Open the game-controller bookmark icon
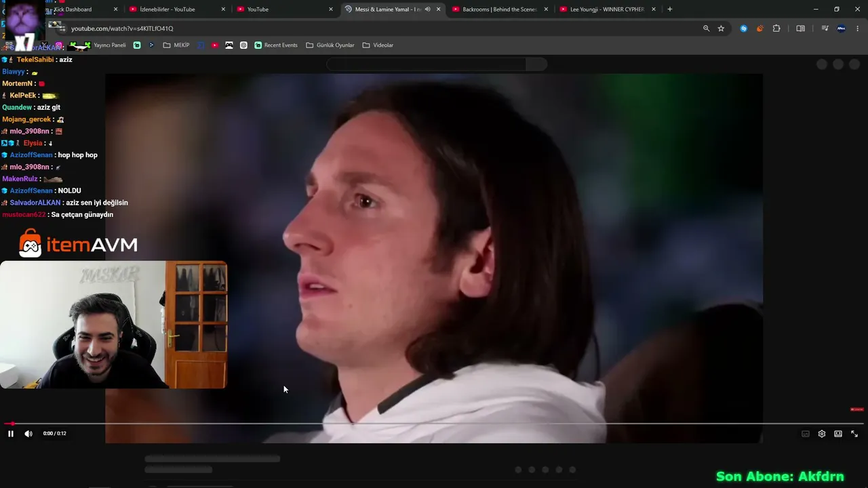The image size is (868, 488). pos(229,45)
